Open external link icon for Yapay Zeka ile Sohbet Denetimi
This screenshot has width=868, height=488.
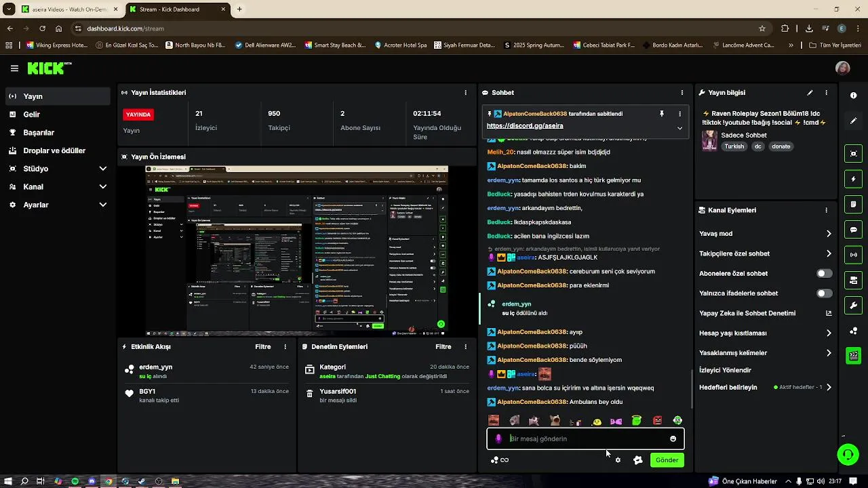tap(829, 313)
